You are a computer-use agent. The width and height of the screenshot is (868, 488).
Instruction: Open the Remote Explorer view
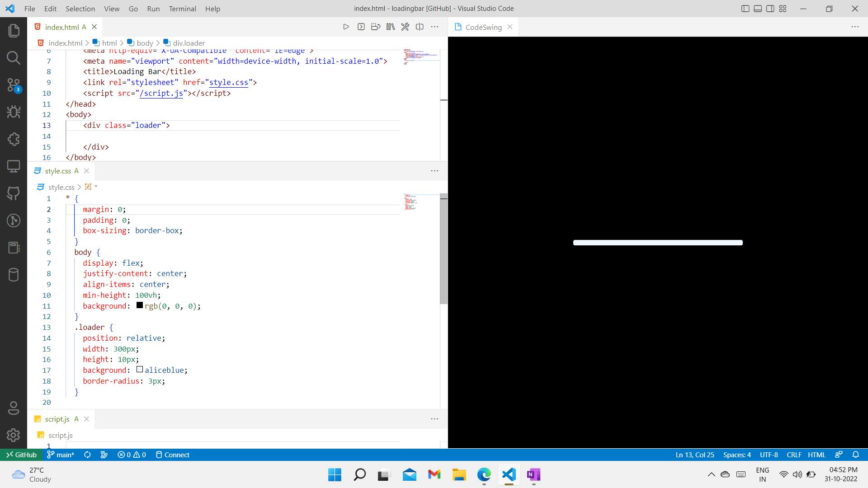pyautogui.click(x=14, y=166)
